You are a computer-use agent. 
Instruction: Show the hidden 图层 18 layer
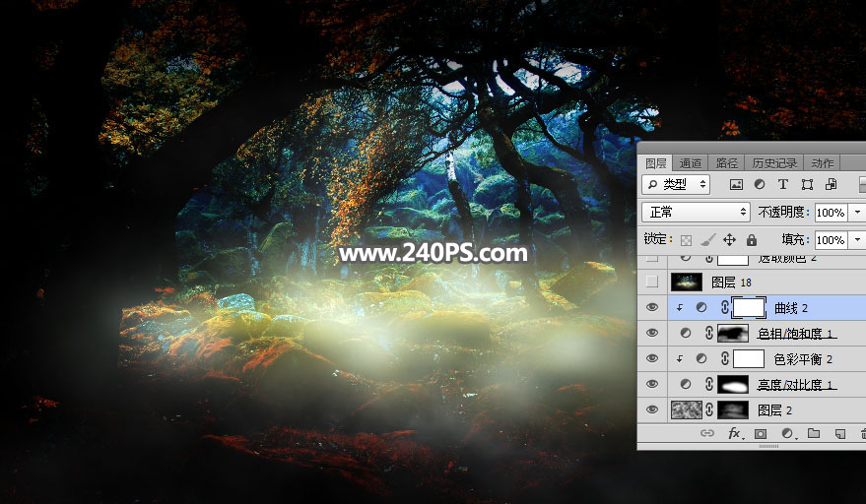click(x=652, y=283)
